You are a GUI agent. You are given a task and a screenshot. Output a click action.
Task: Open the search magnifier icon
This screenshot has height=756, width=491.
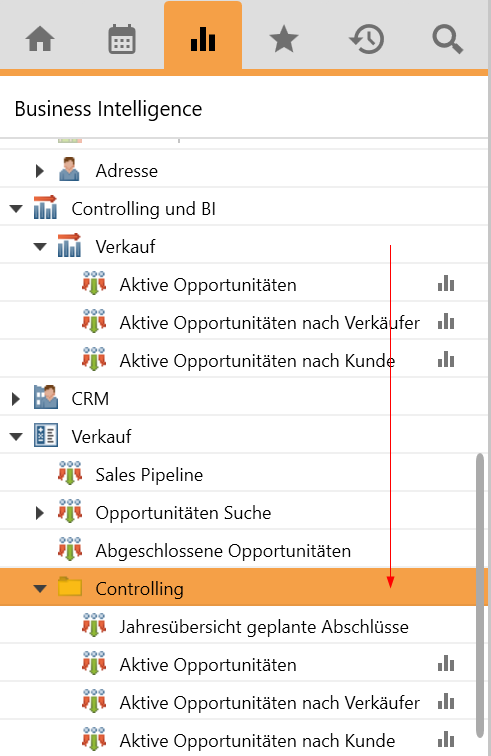pos(448,40)
